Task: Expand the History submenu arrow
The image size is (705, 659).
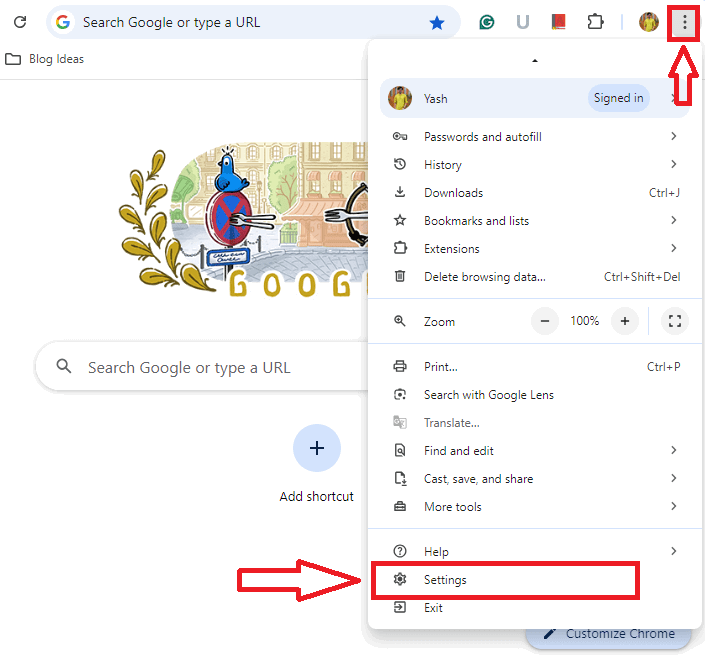Action: click(674, 164)
